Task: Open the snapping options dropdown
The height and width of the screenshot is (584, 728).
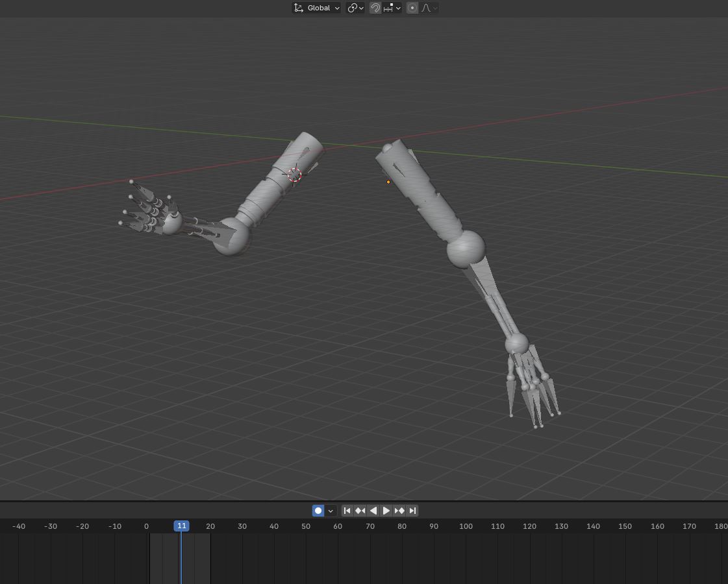Action: tap(392, 8)
